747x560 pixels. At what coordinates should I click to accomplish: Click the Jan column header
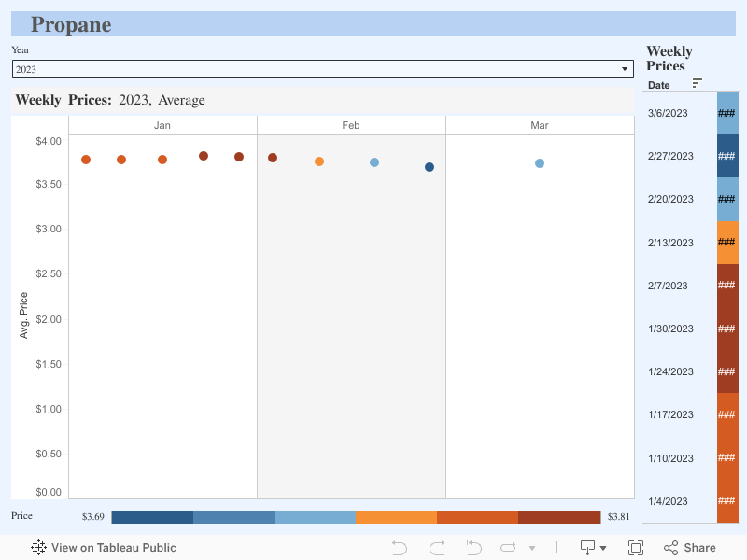(162, 125)
